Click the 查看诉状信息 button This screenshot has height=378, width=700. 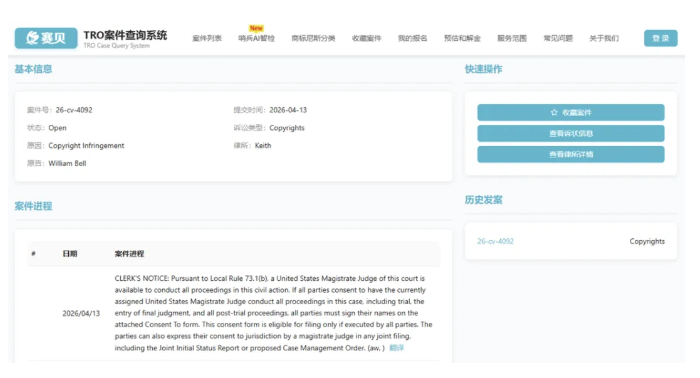[571, 133]
